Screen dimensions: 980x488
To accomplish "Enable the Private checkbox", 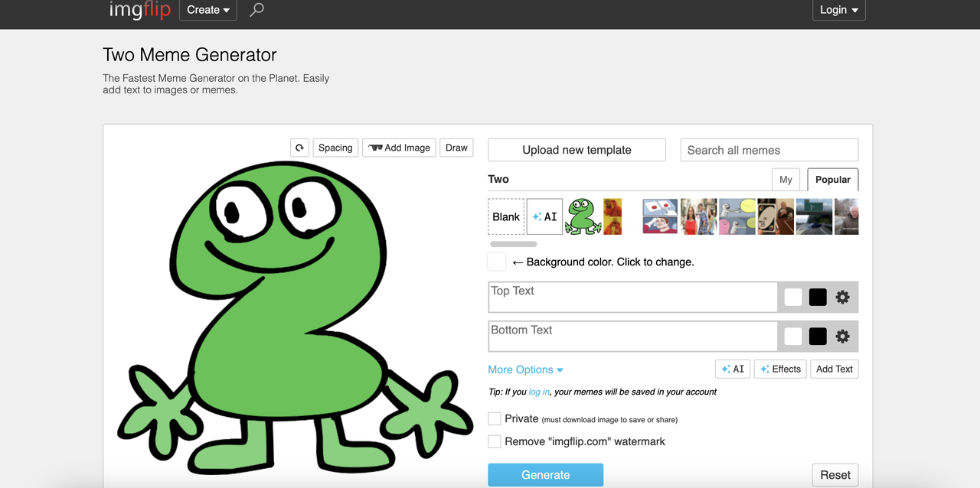I will (x=495, y=418).
